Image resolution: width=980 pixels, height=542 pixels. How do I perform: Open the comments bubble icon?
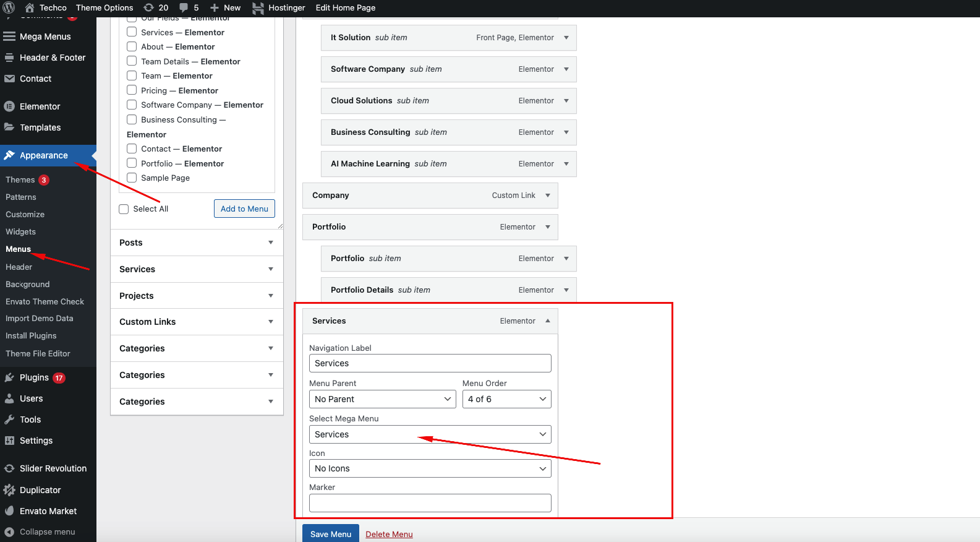184,7
